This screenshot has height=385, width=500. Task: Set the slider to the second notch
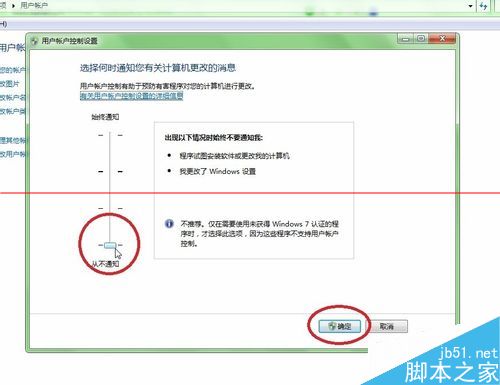click(x=110, y=172)
